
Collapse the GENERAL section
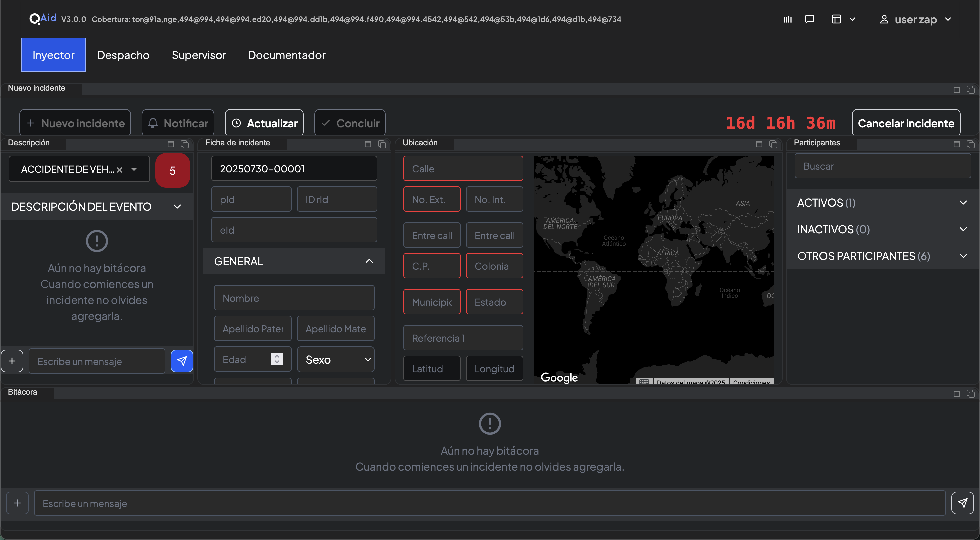294,261
